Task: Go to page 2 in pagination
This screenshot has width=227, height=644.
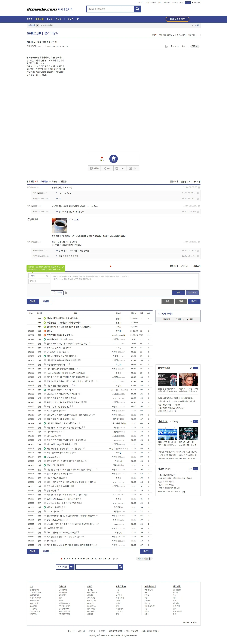Action: point(64,559)
